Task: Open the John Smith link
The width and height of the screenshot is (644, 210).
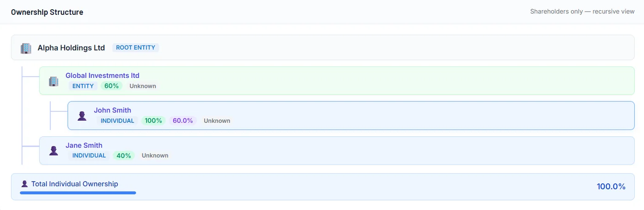Action: [x=112, y=110]
